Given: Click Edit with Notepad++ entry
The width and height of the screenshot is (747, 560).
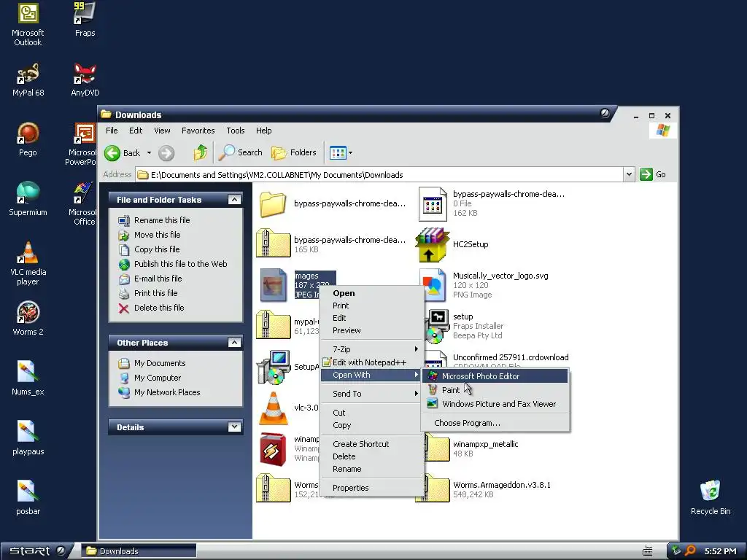Looking at the screenshot, I should tap(371, 362).
